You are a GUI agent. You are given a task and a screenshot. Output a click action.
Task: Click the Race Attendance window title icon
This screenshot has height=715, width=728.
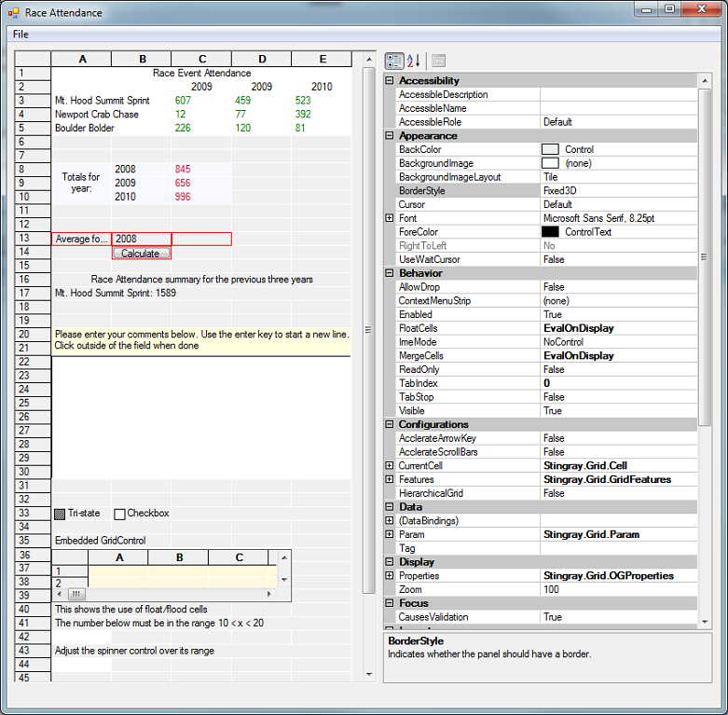[13, 13]
